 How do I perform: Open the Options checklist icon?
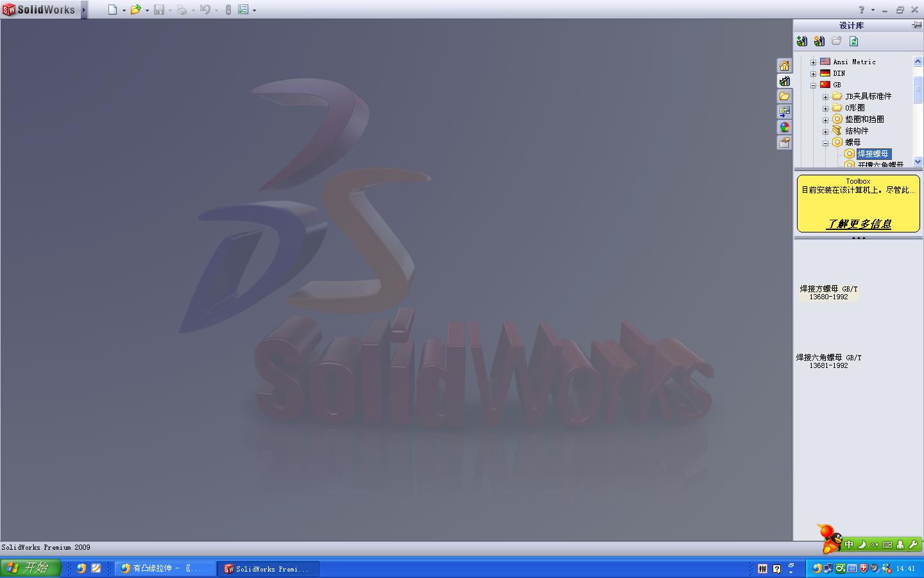pos(243,10)
